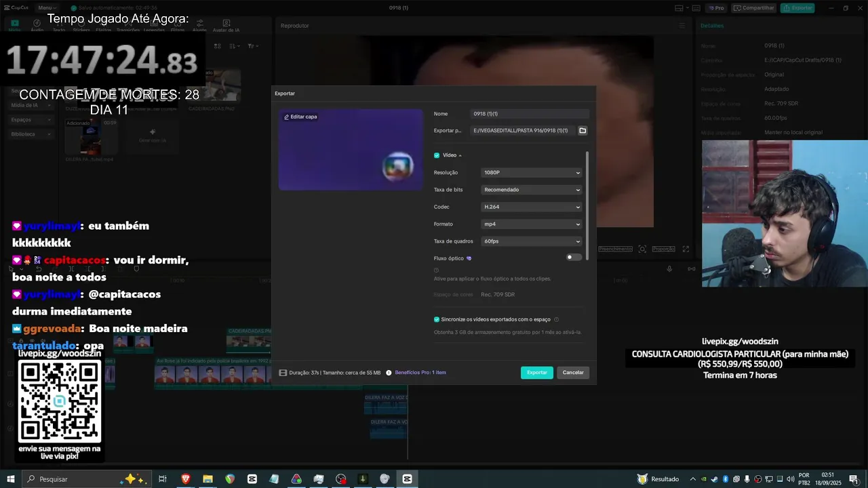
Task: Click the fullscreen icon under the player
Action: (x=686, y=249)
